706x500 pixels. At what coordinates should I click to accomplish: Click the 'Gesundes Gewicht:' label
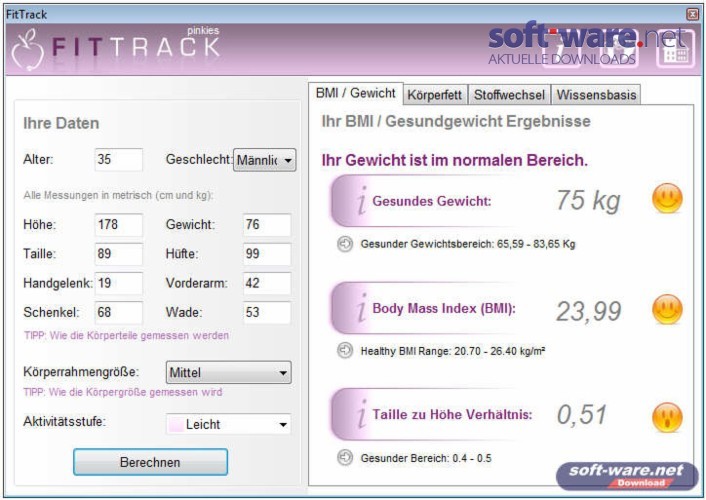pyautogui.click(x=432, y=201)
